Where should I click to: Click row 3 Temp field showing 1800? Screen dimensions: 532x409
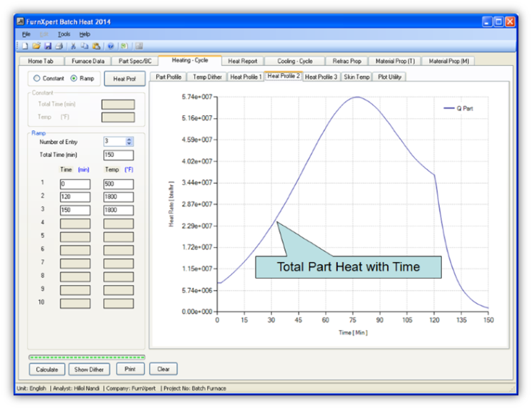click(x=118, y=210)
